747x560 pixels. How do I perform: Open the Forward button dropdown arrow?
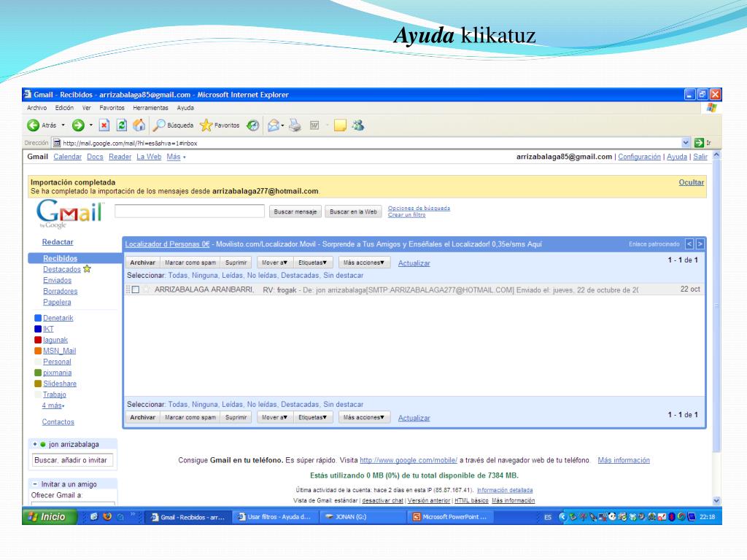tap(90, 125)
